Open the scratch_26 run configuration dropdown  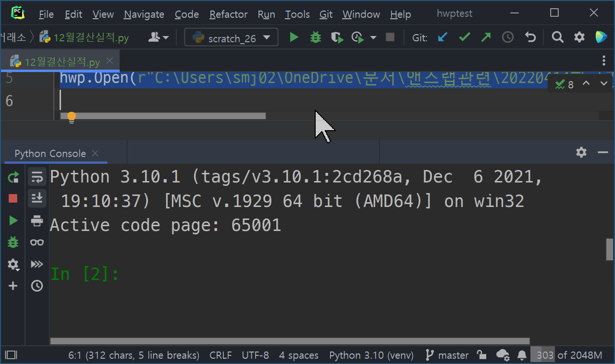231,37
